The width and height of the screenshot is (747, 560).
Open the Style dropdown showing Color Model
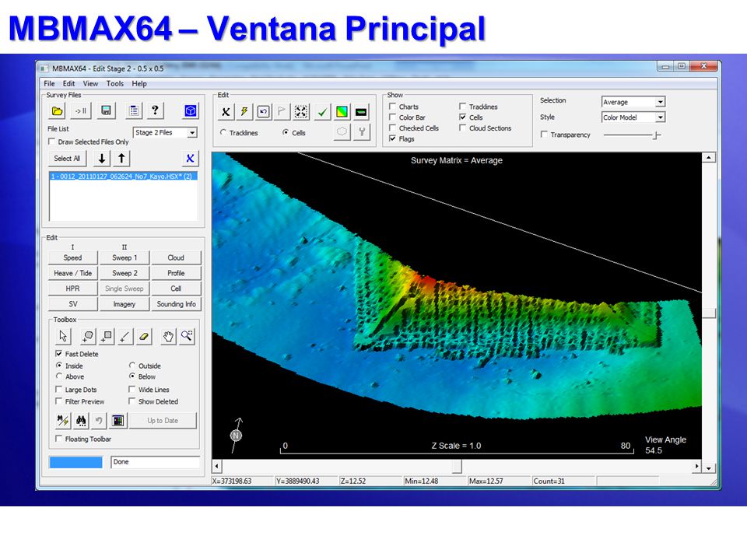point(633,117)
